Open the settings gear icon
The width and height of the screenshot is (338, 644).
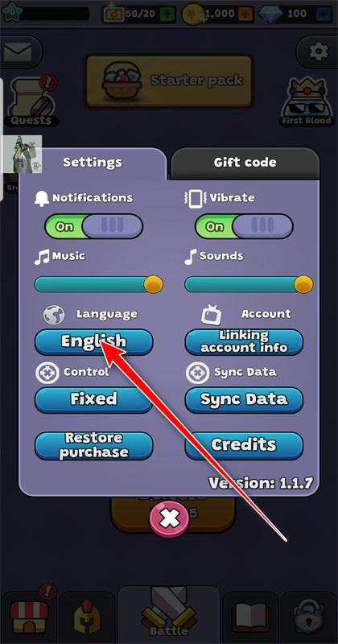[x=319, y=52]
